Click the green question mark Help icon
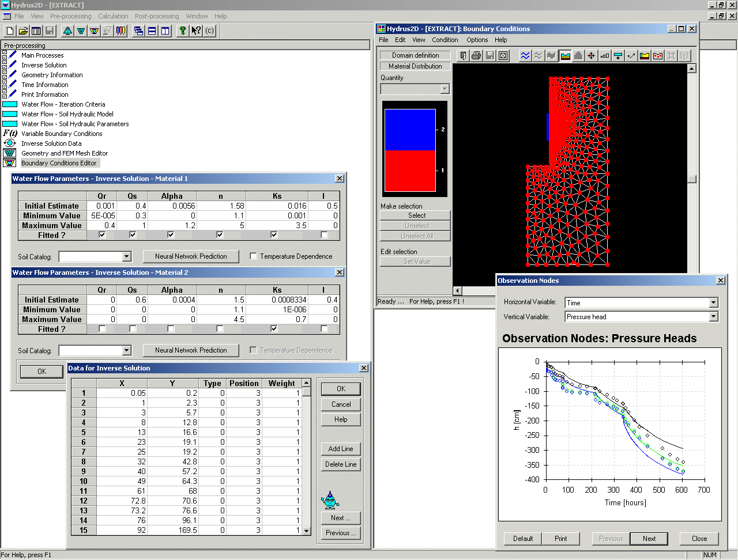 183,31
